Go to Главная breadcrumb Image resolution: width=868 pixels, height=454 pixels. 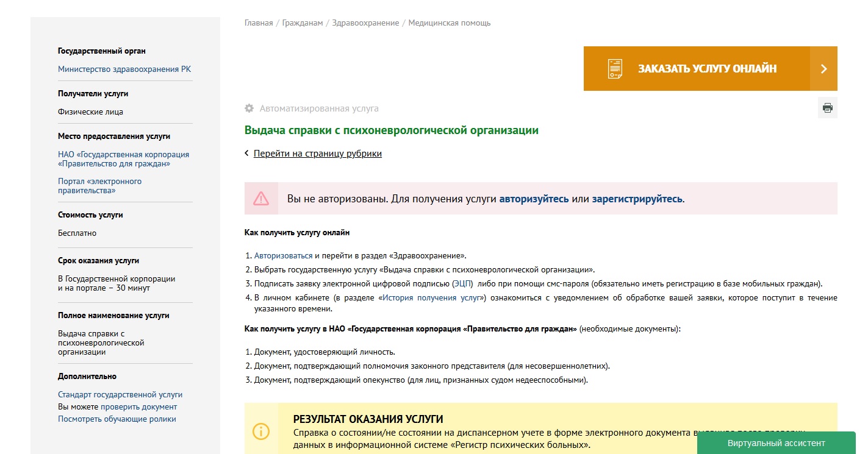[x=259, y=23]
